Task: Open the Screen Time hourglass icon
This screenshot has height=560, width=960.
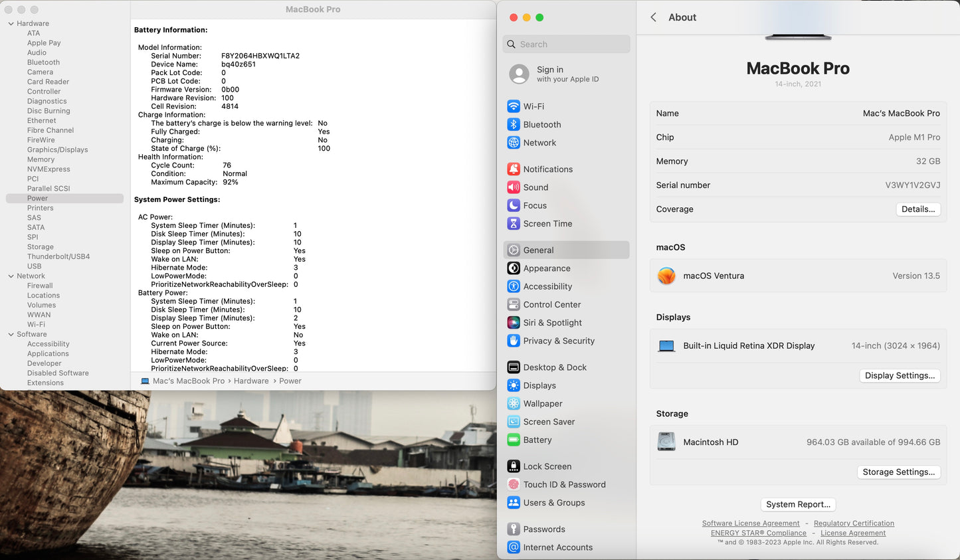Action: click(x=513, y=224)
